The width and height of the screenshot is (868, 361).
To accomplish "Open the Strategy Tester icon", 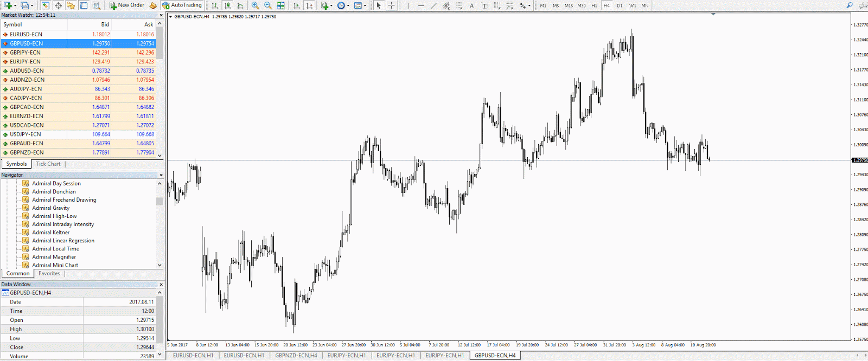I will pos(97,5).
